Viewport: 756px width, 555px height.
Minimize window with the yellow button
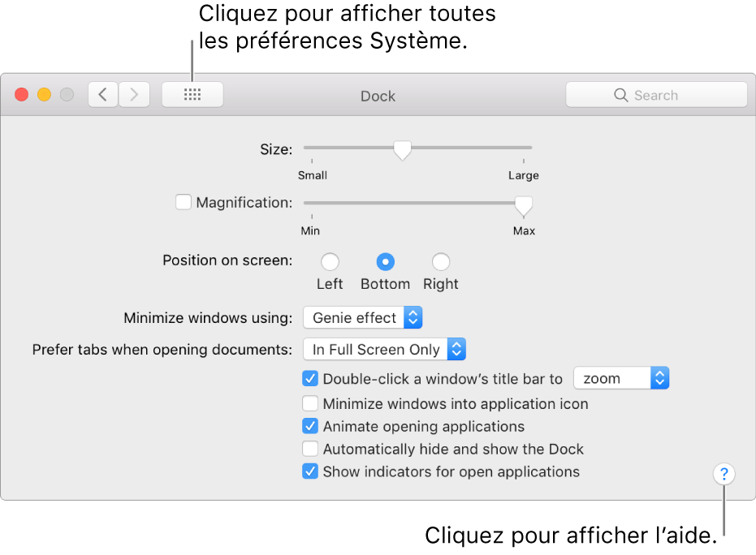pos(45,94)
